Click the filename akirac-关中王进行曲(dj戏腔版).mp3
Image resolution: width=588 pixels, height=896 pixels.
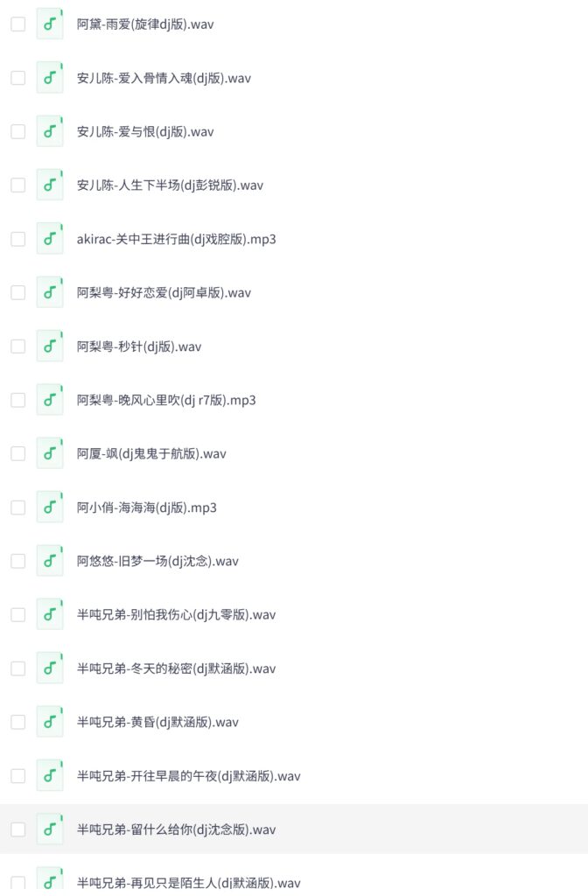(176, 239)
